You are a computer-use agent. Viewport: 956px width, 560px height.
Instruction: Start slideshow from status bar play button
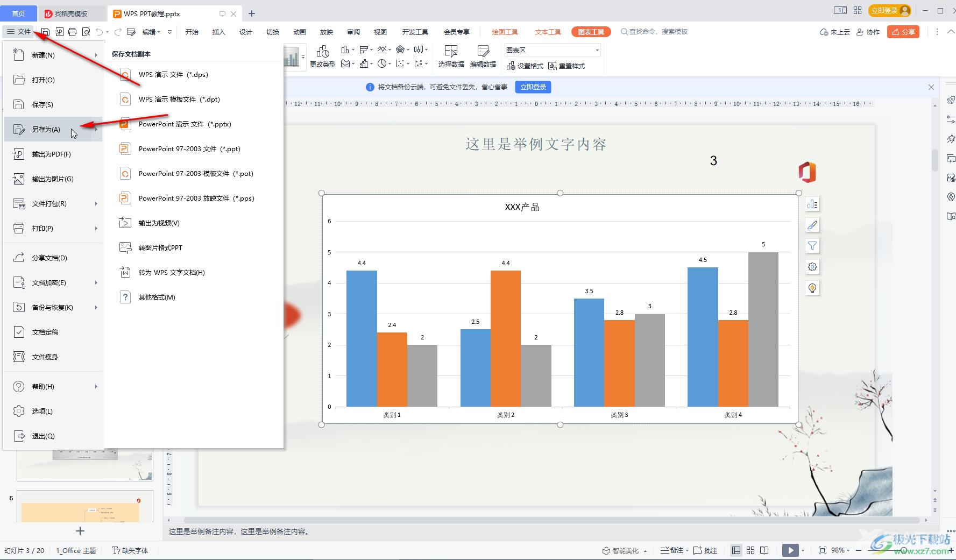[790, 550]
